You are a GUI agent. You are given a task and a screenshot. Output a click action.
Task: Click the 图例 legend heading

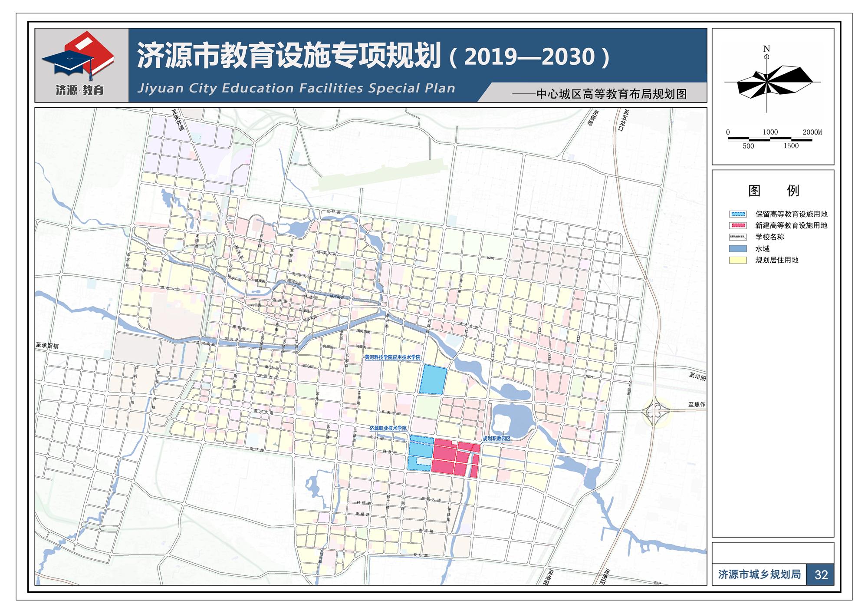pos(773,190)
